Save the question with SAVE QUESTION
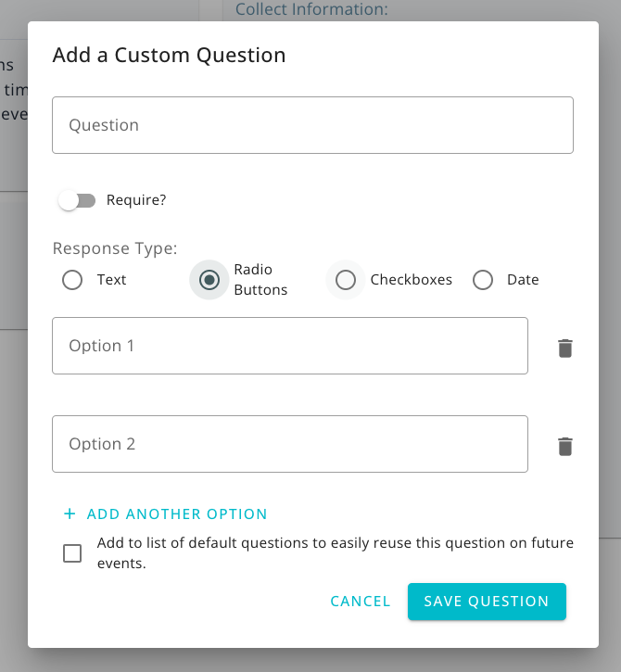The image size is (621, 672). point(487,602)
